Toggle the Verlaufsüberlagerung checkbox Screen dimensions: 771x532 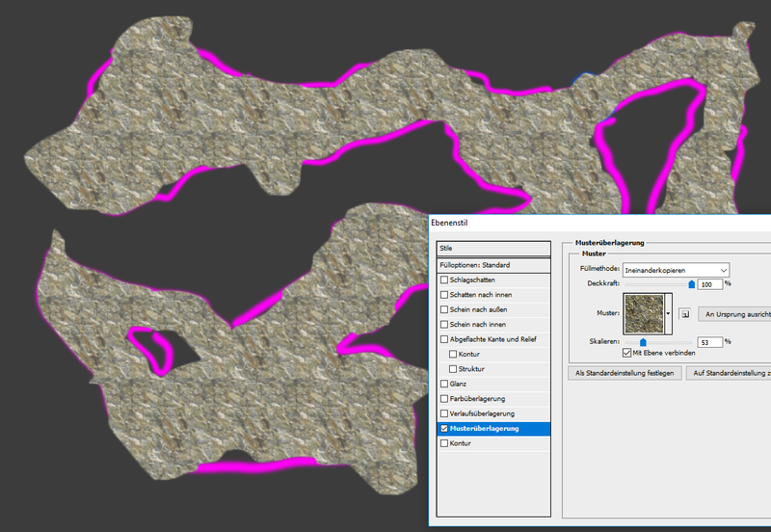click(444, 413)
